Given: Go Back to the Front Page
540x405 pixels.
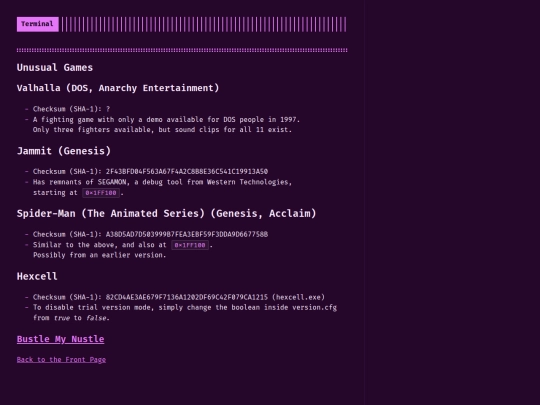Looking at the screenshot, I should point(61,360).
